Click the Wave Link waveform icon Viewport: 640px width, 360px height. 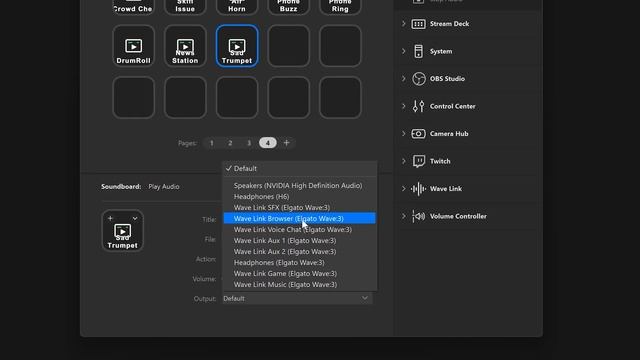click(x=418, y=189)
